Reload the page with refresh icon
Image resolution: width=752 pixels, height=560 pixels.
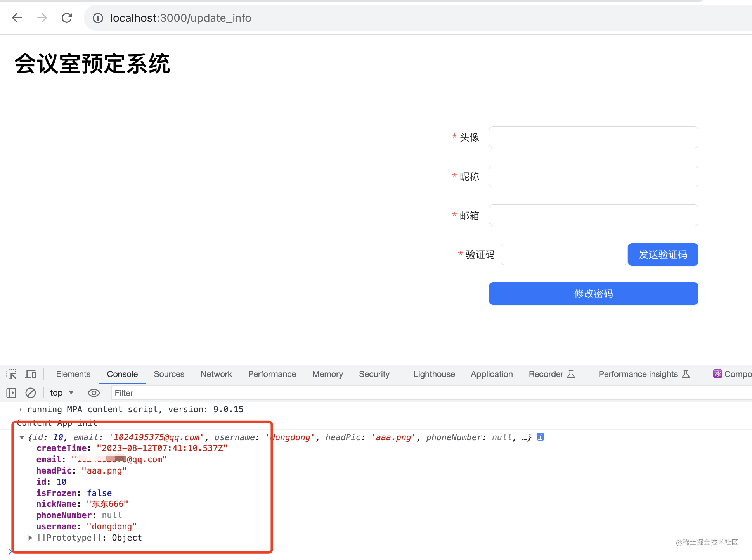[67, 18]
